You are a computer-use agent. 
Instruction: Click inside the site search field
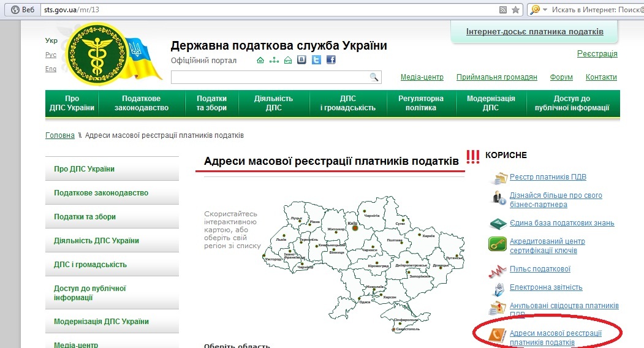(x=268, y=77)
